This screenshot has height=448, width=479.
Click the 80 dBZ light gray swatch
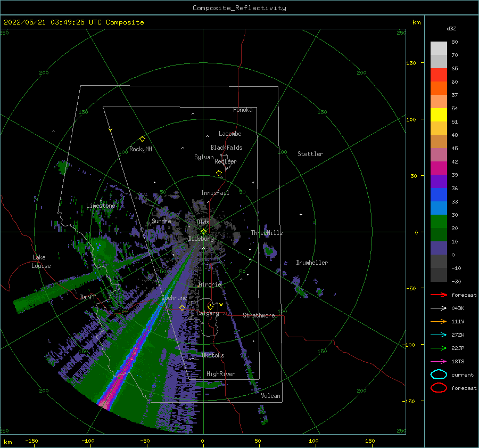coord(439,48)
